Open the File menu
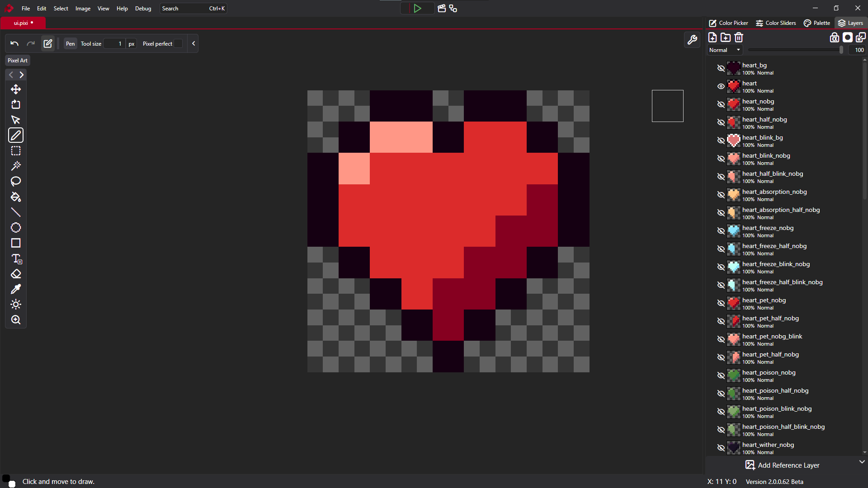The width and height of the screenshot is (868, 488). [x=26, y=9]
